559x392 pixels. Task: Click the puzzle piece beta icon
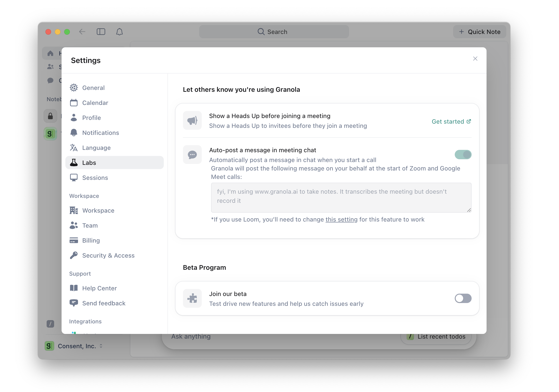coord(192,298)
